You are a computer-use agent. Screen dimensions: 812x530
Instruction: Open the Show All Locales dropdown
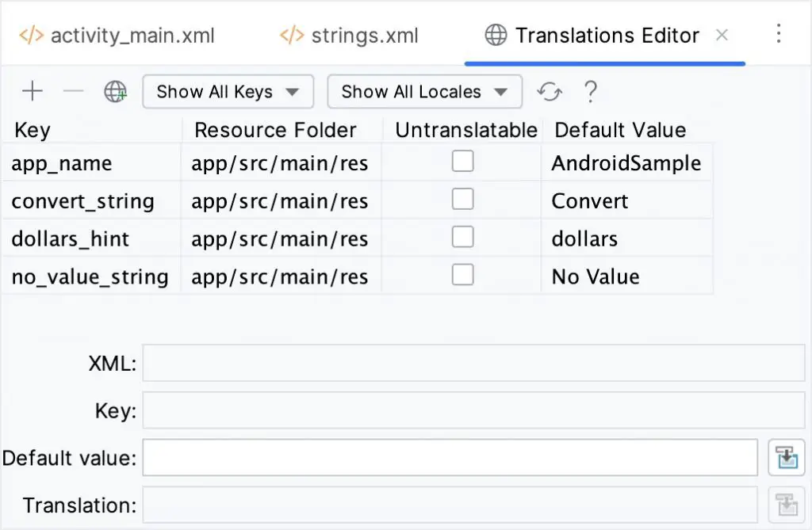point(424,91)
